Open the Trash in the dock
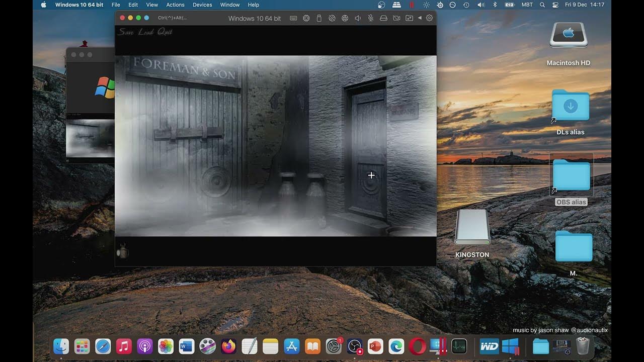This screenshot has height=362, width=644. point(583,346)
